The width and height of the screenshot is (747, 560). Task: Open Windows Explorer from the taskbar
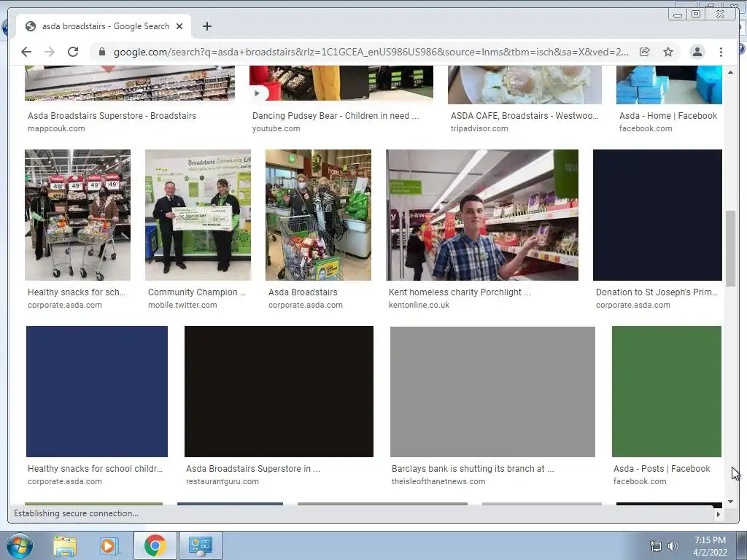[65, 545]
